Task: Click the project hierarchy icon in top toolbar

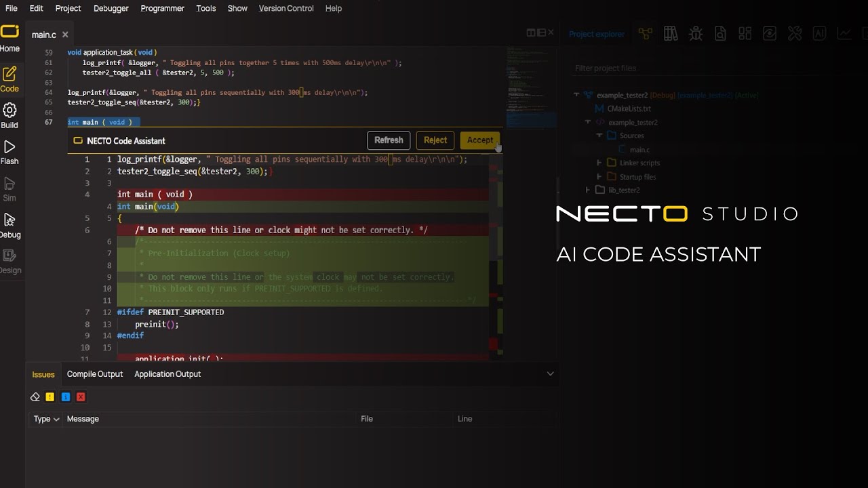Action: (645, 34)
